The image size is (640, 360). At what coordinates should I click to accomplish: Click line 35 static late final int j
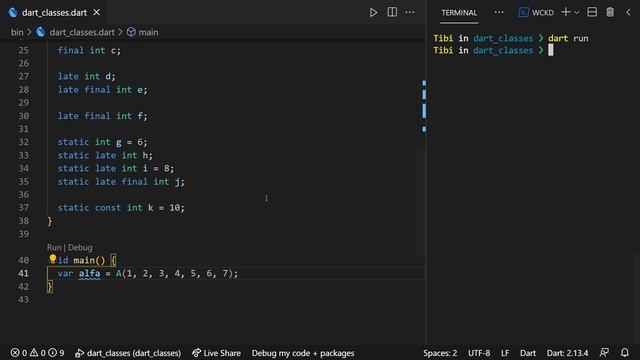coord(121,182)
